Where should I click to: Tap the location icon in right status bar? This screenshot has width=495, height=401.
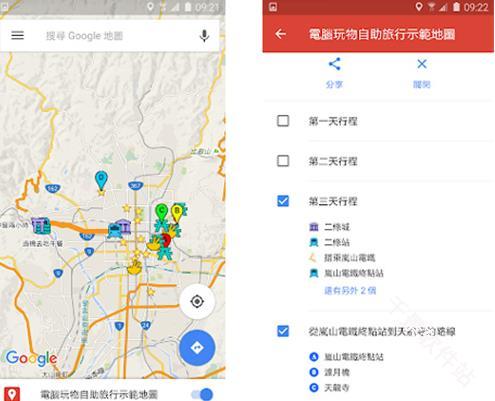(x=419, y=7)
